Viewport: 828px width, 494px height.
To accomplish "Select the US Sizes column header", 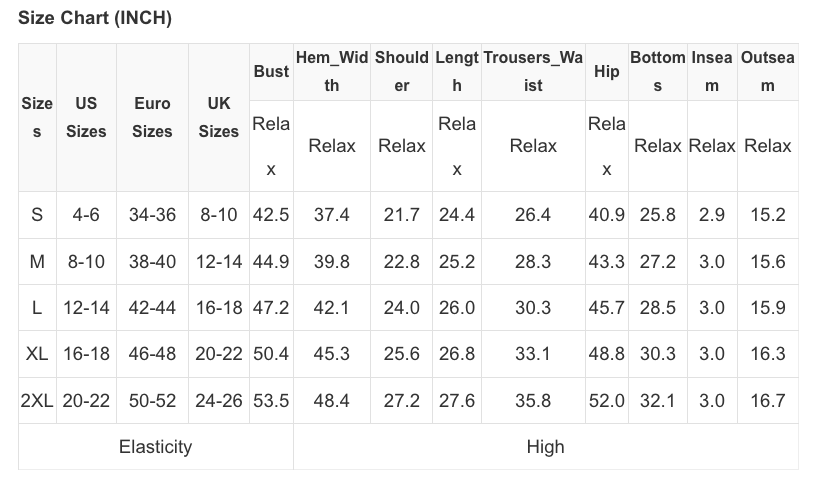I will (x=86, y=117).
